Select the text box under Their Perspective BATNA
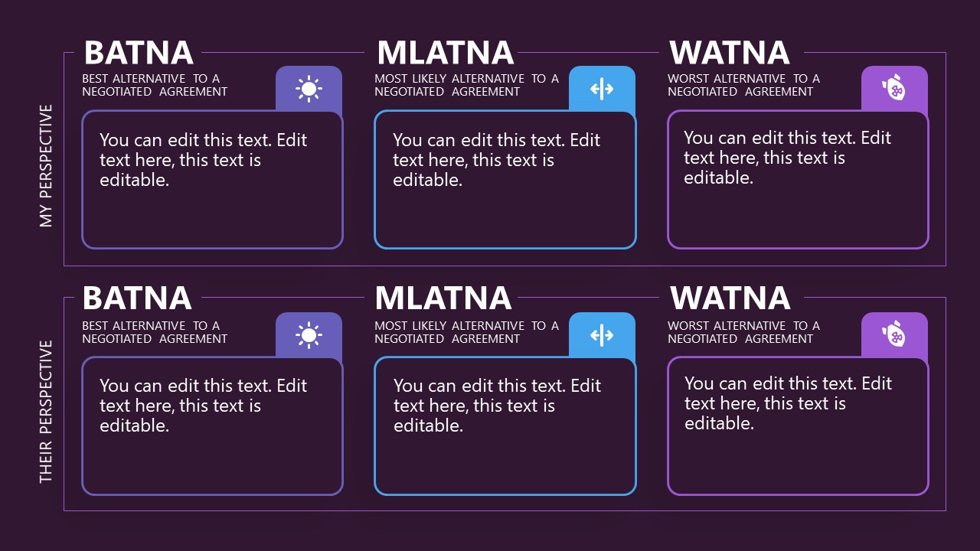 212,426
